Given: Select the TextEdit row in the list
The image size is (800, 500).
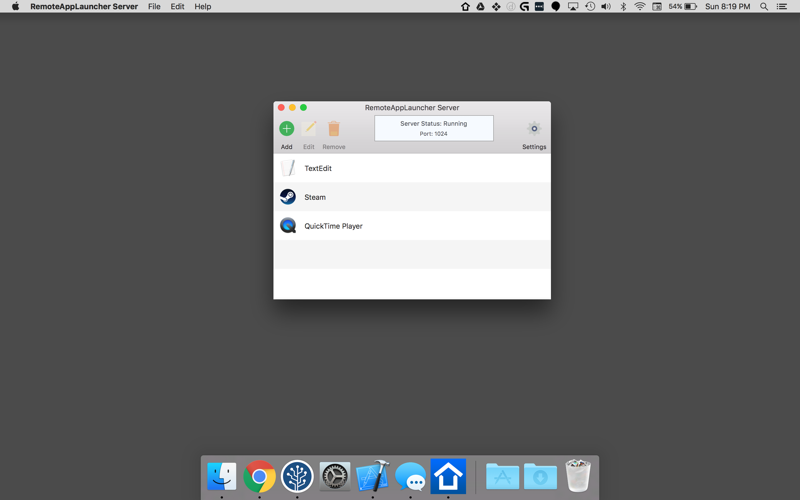Looking at the screenshot, I should pyautogui.click(x=412, y=168).
